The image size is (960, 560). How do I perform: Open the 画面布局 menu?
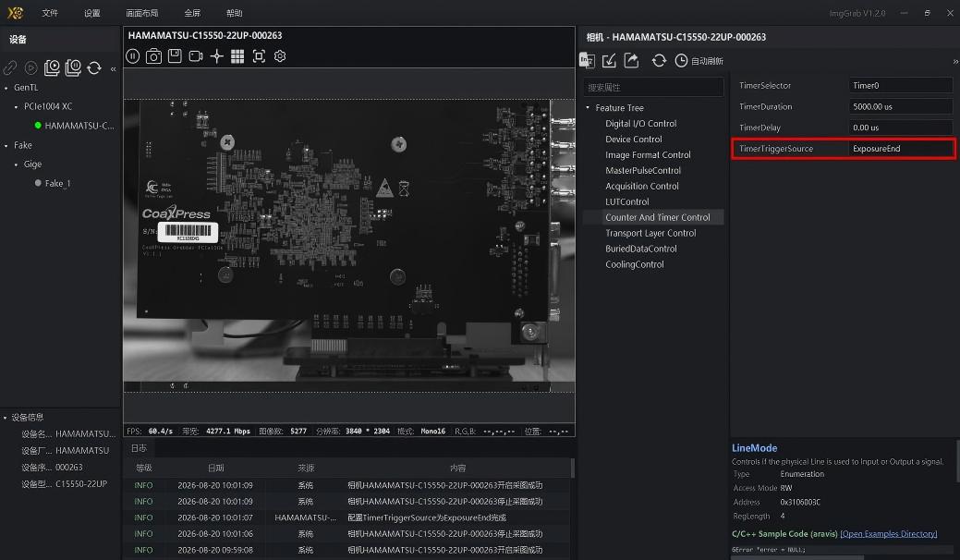pos(142,13)
